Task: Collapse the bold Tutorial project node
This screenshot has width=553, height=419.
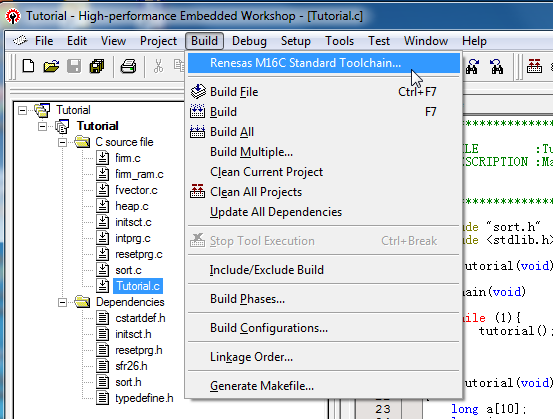Action: click(x=42, y=126)
